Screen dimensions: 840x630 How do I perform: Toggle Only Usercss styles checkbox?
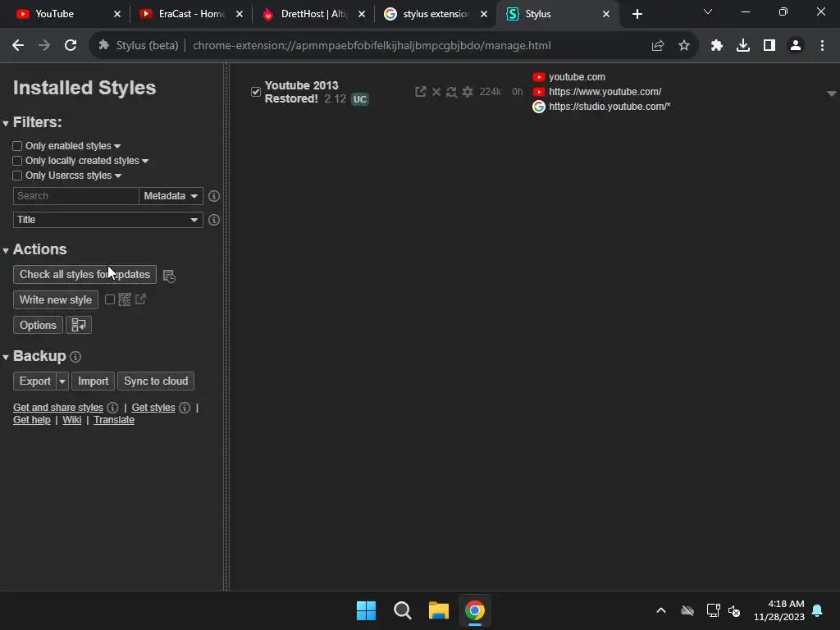[x=17, y=176]
